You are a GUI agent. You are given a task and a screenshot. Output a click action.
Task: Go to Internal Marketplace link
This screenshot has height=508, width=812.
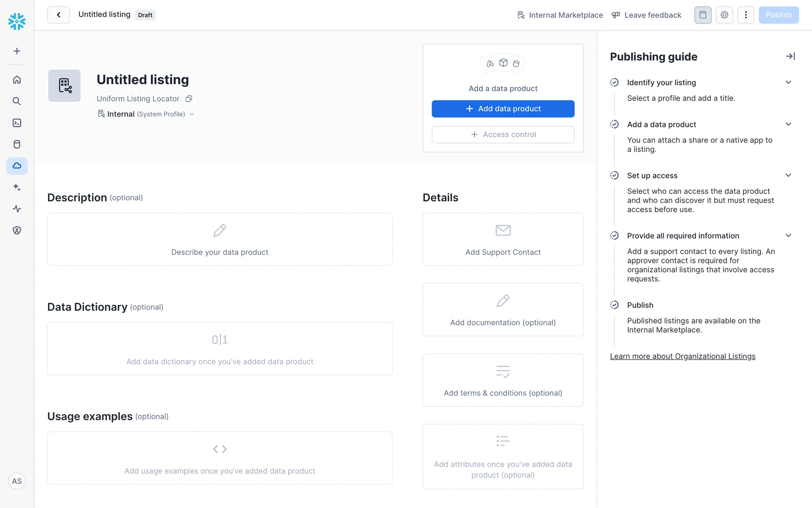point(560,15)
